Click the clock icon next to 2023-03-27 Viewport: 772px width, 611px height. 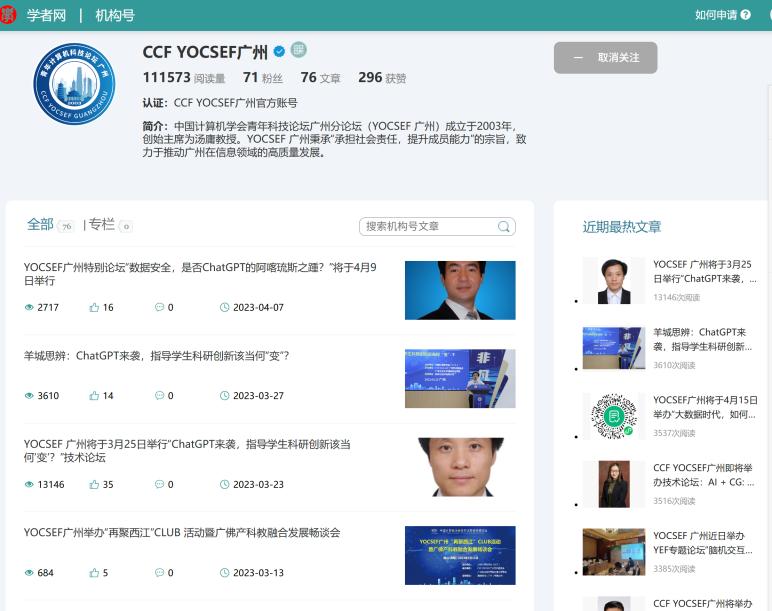click(225, 396)
